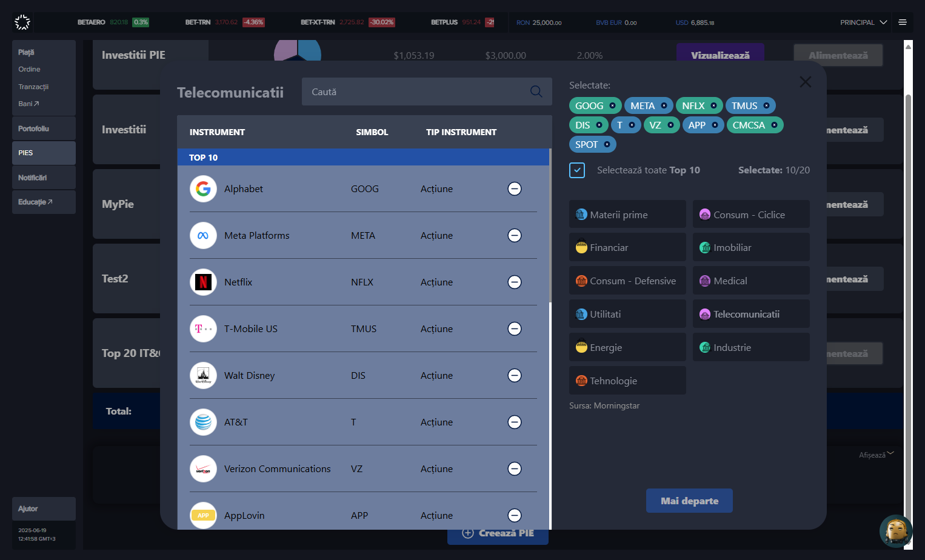Close the Telecomunicatii dialog
The width and height of the screenshot is (925, 560).
805,82
